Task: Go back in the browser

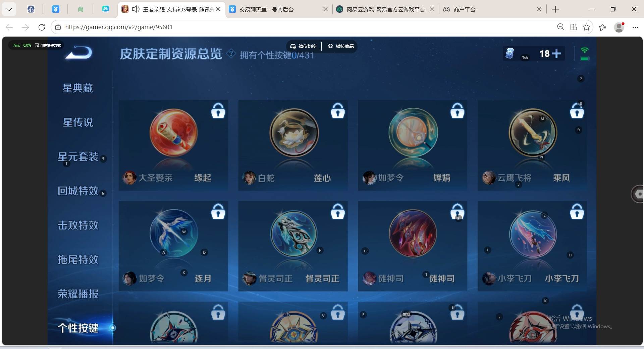Action: [9, 27]
